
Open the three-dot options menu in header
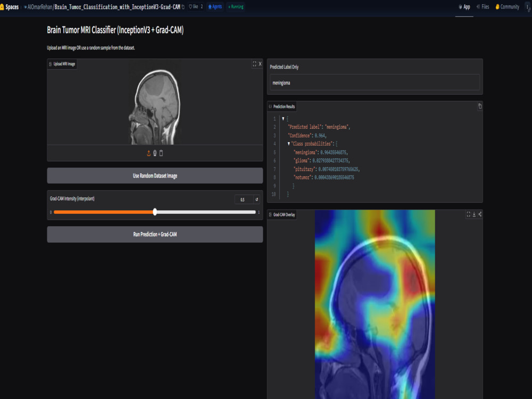[x=528, y=7]
